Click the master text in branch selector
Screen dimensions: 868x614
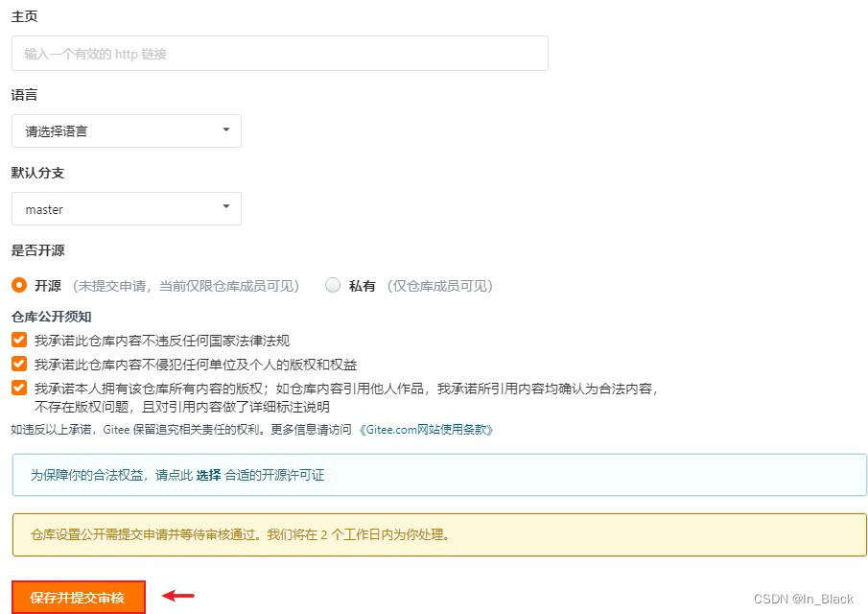45,208
